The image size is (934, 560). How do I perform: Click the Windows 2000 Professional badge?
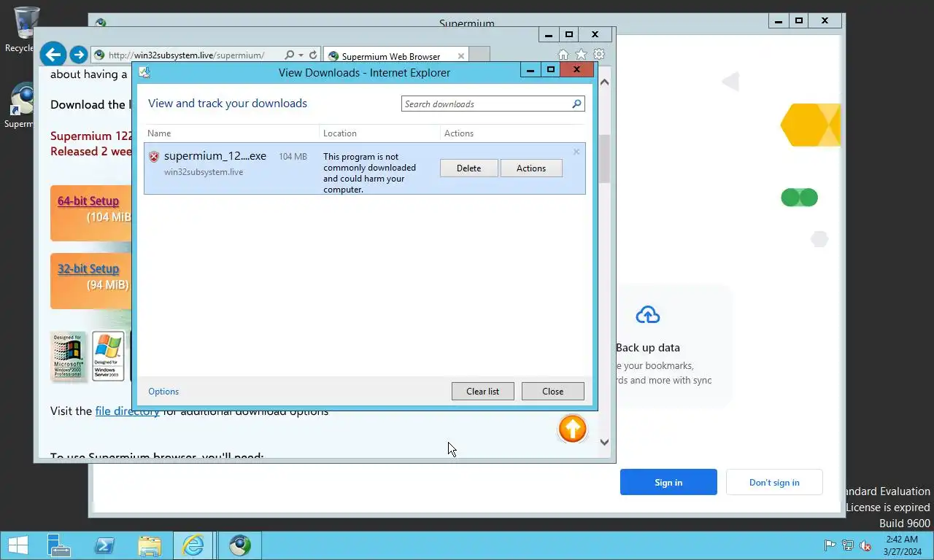pos(68,357)
